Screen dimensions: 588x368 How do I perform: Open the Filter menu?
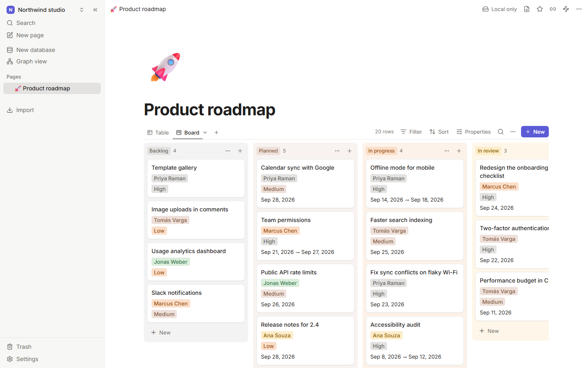click(x=411, y=132)
